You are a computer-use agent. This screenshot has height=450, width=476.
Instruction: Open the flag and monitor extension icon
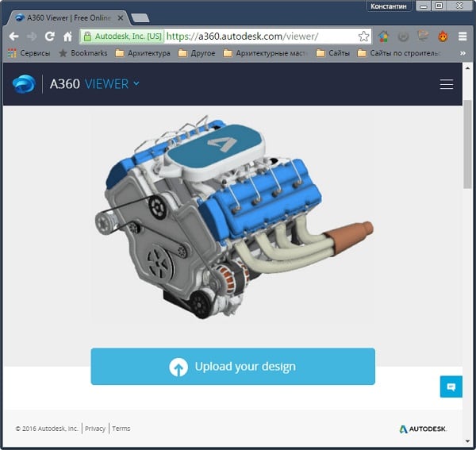coord(423,36)
